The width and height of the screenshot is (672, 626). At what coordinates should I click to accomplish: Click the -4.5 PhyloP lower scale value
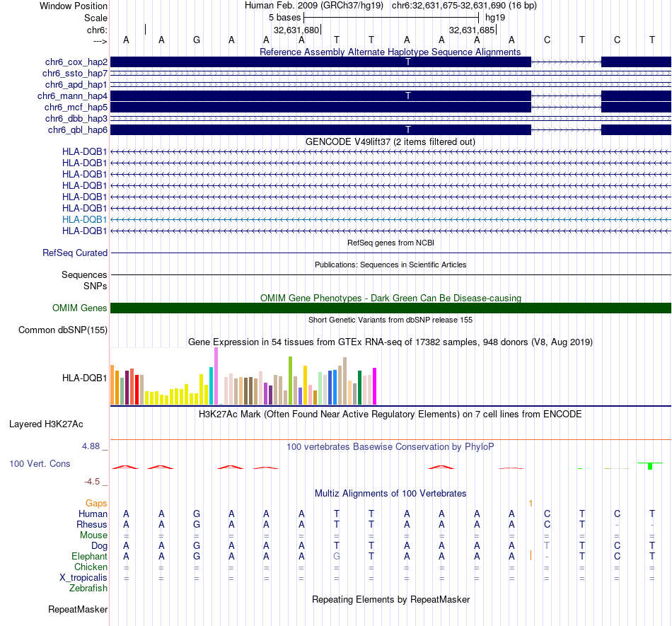click(92, 482)
